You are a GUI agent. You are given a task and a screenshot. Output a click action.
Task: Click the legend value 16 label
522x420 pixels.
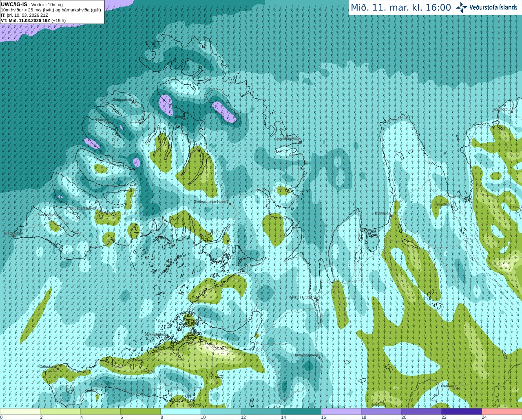(x=323, y=417)
